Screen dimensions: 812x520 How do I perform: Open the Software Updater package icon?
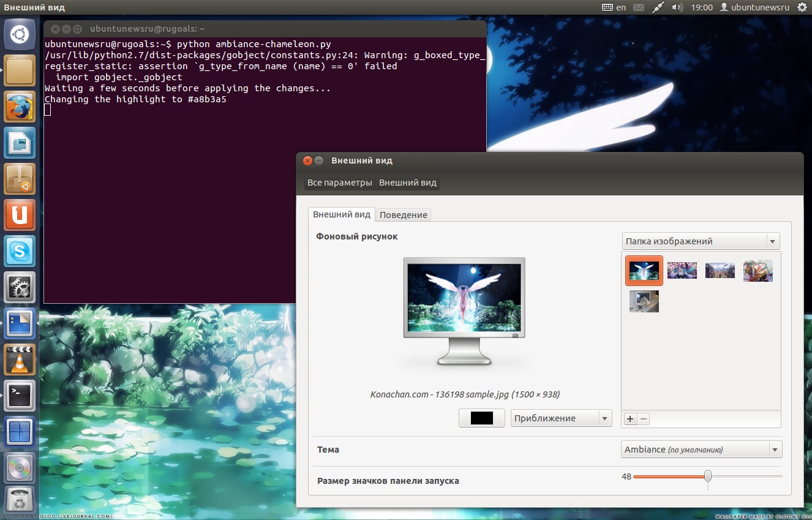[x=20, y=179]
